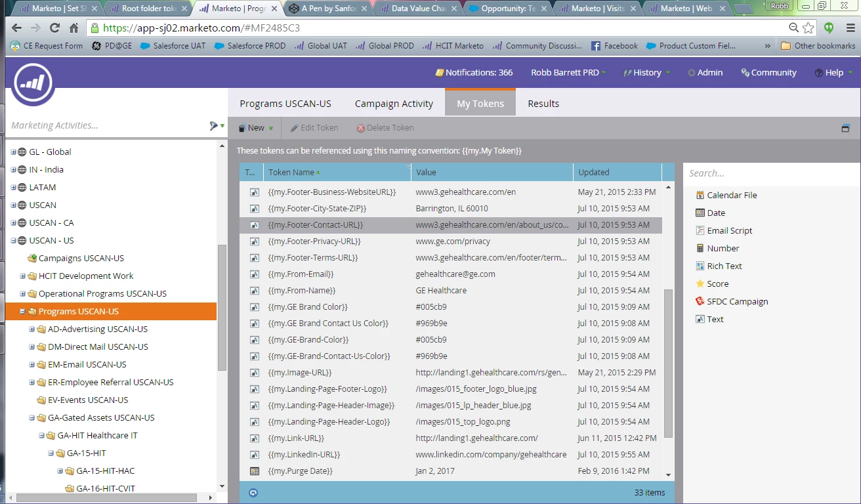Click the token grid vertical scrollbar
861x504 pixels.
[x=668, y=363]
